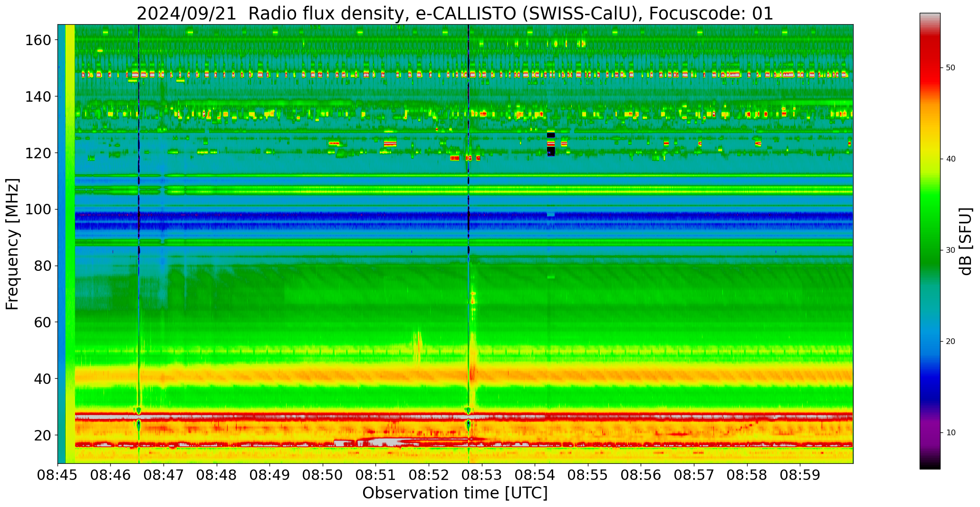Click the colorbar tick value 50

[951, 68]
